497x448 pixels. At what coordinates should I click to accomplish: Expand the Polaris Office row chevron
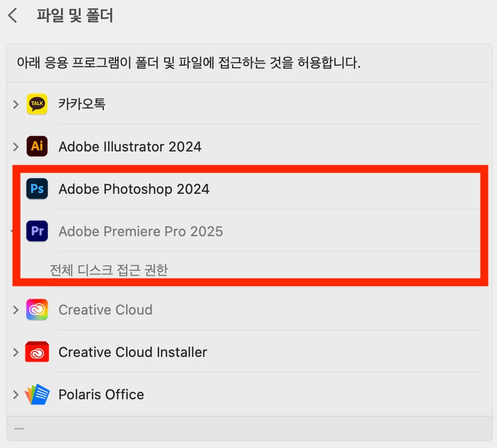point(15,395)
